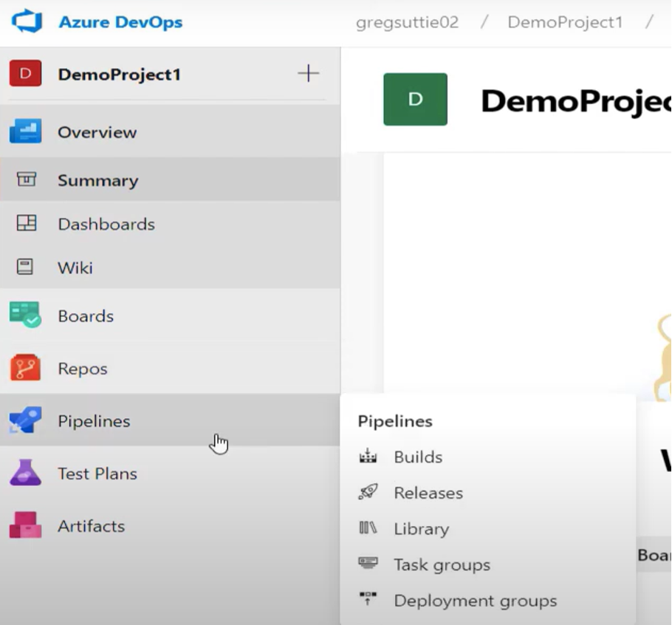Click the Azure DevOps logo icon
672x625 pixels.
pos(27,21)
